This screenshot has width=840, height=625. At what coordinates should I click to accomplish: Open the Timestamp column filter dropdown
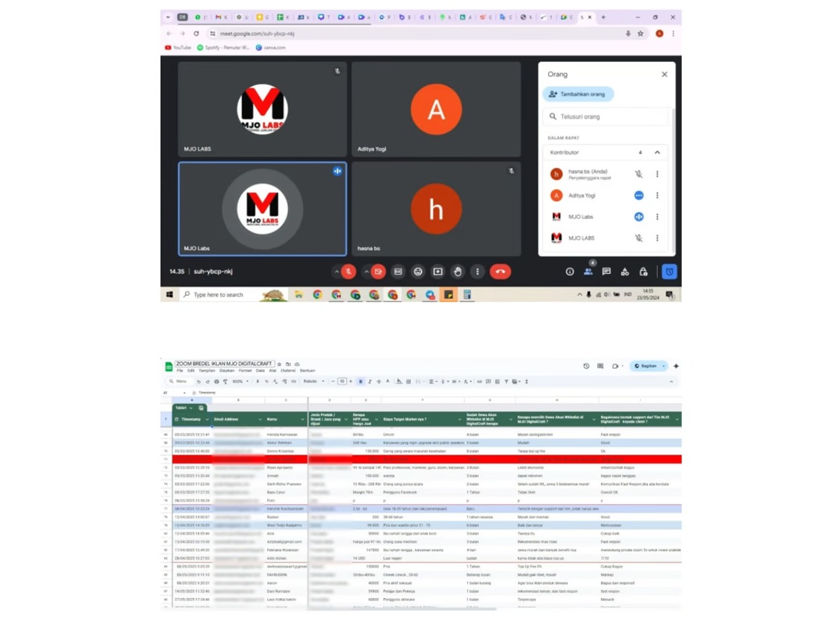(207, 420)
